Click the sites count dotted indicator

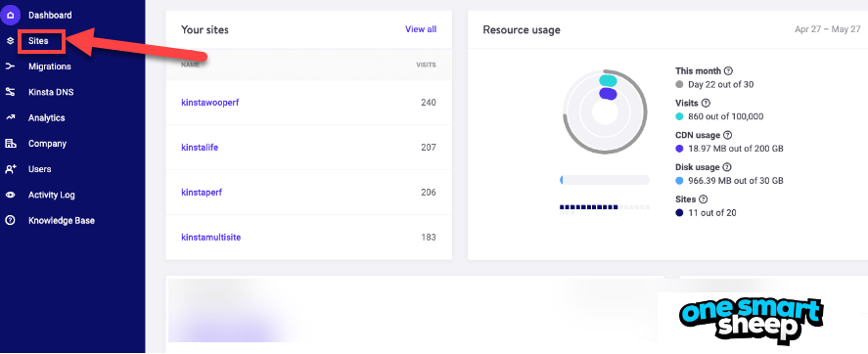coord(605,209)
